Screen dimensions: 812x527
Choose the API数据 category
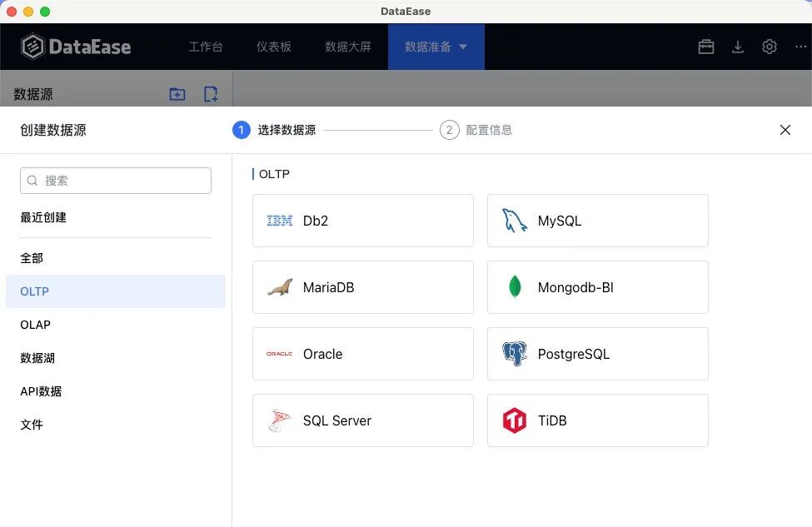[x=41, y=391]
